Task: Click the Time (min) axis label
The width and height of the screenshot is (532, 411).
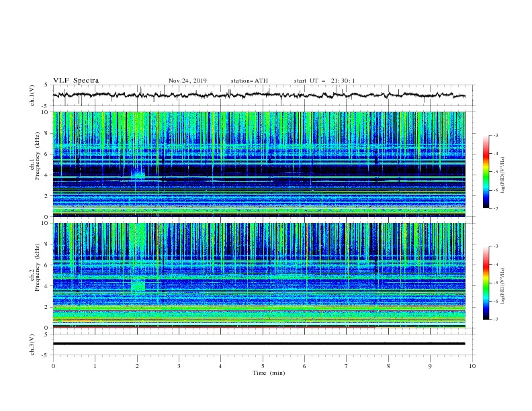Action: 269,373
